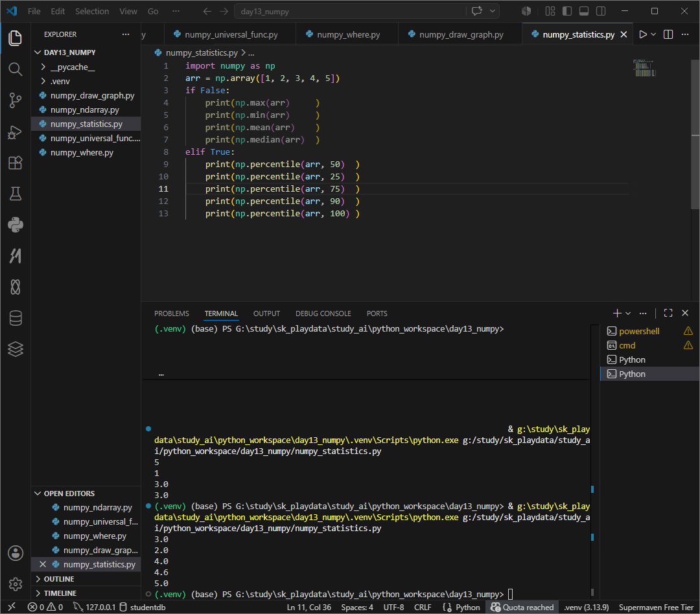Split the editor to the right
Image resolution: width=700 pixels, height=614 pixels.
tap(668, 34)
